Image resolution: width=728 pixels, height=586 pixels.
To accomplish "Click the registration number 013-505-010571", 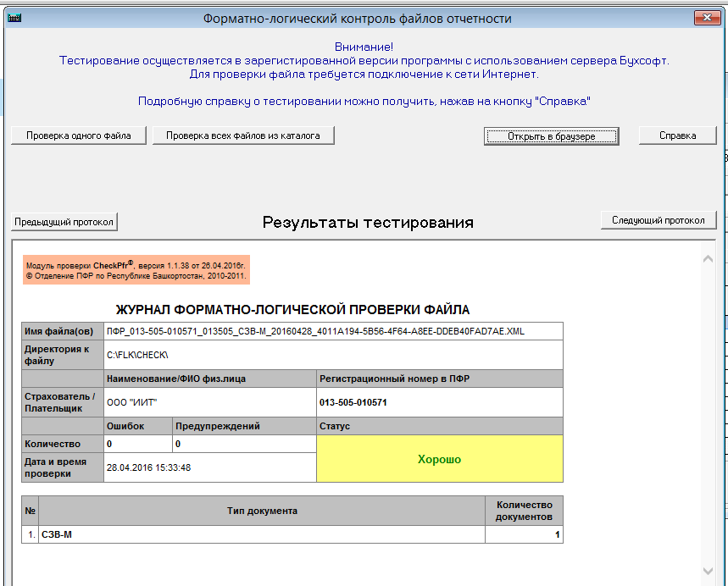I will [x=353, y=402].
